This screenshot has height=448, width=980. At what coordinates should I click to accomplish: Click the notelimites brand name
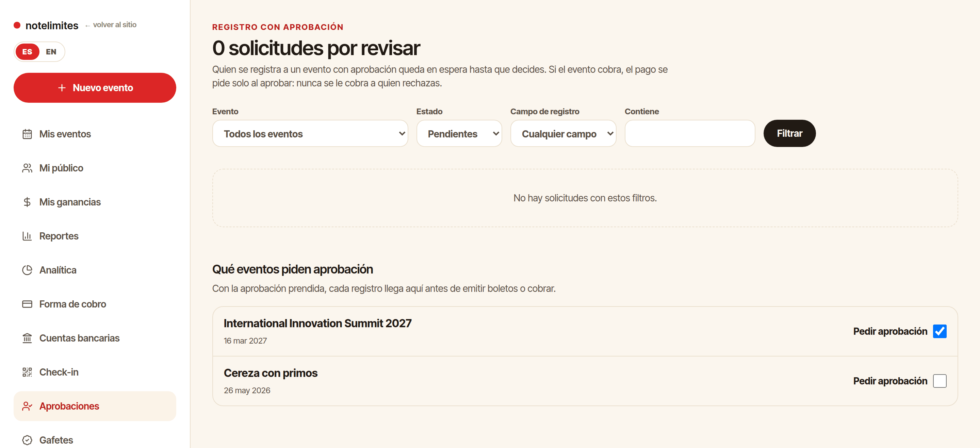(x=52, y=26)
